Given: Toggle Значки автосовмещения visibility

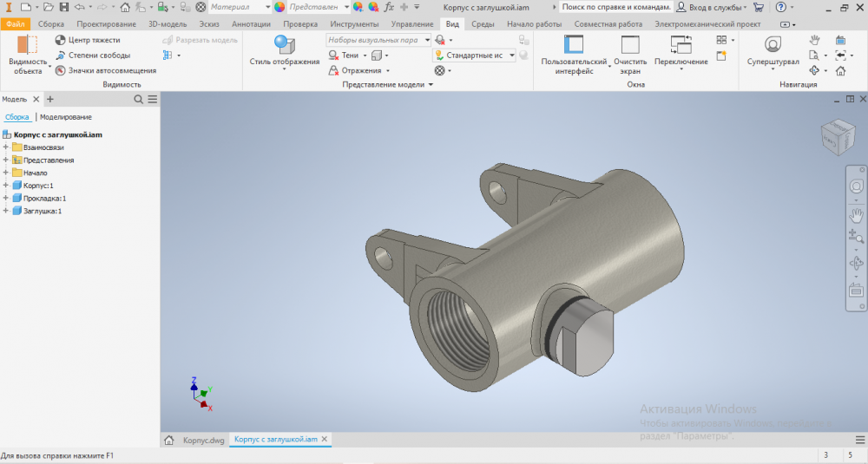Looking at the screenshot, I should [x=60, y=70].
